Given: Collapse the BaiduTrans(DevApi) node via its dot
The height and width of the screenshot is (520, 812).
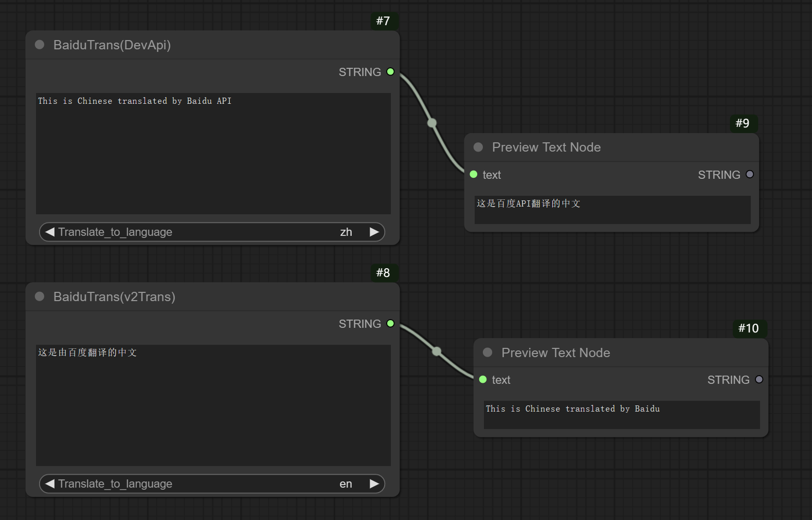Looking at the screenshot, I should [40, 45].
